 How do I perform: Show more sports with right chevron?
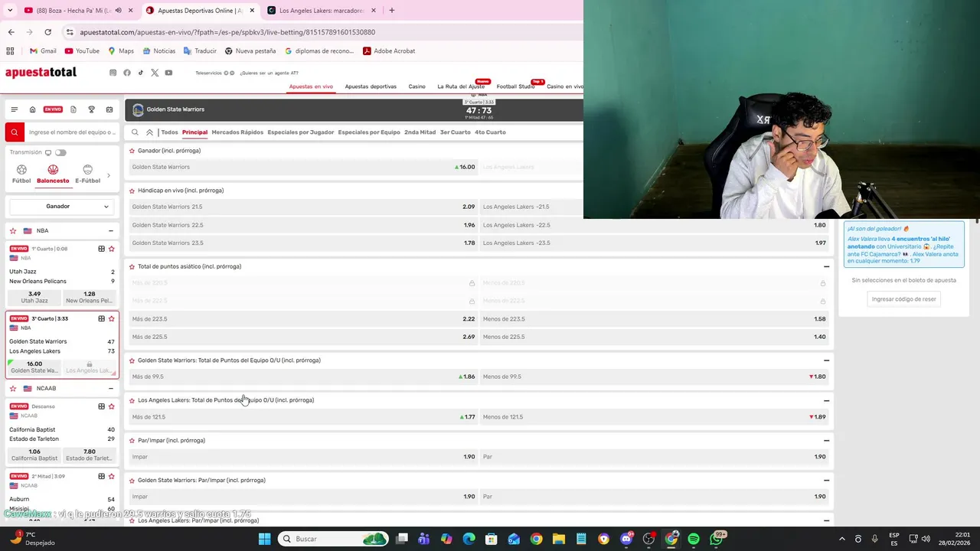click(x=108, y=175)
